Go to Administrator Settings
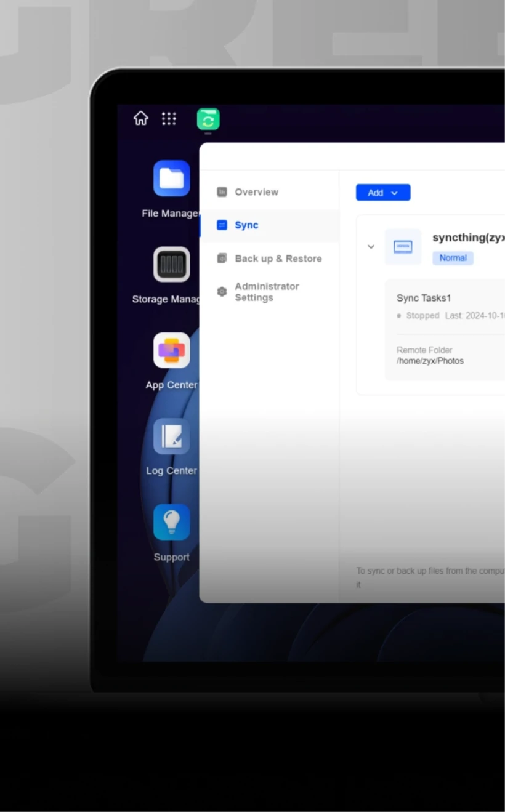 click(267, 292)
